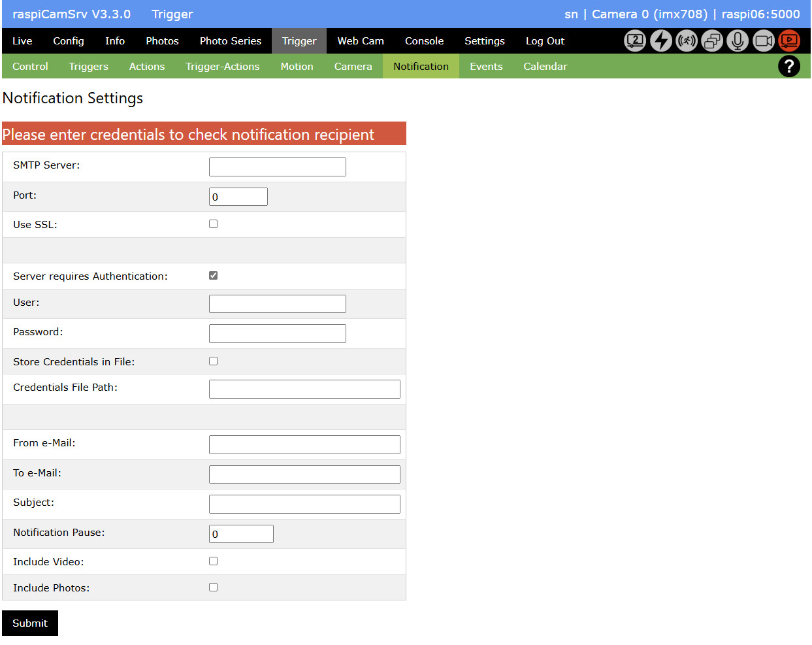Open the Events tab
Image resolution: width=812 pixels, height=645 pixels.
(x=486, y=67)
